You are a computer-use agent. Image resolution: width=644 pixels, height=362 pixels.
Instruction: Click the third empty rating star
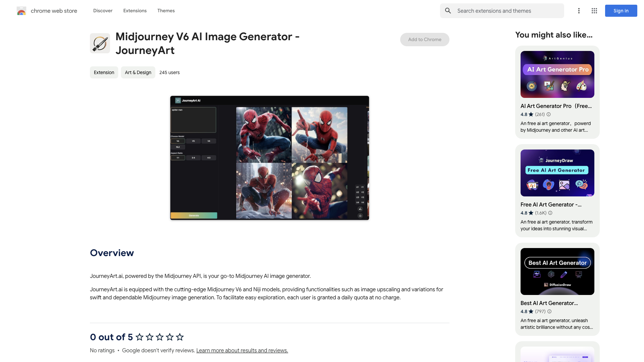[x=160, y=337]
